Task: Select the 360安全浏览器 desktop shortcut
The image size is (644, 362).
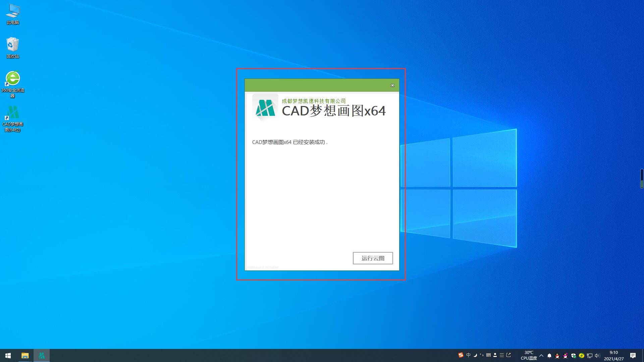Action: coord(13,84)
